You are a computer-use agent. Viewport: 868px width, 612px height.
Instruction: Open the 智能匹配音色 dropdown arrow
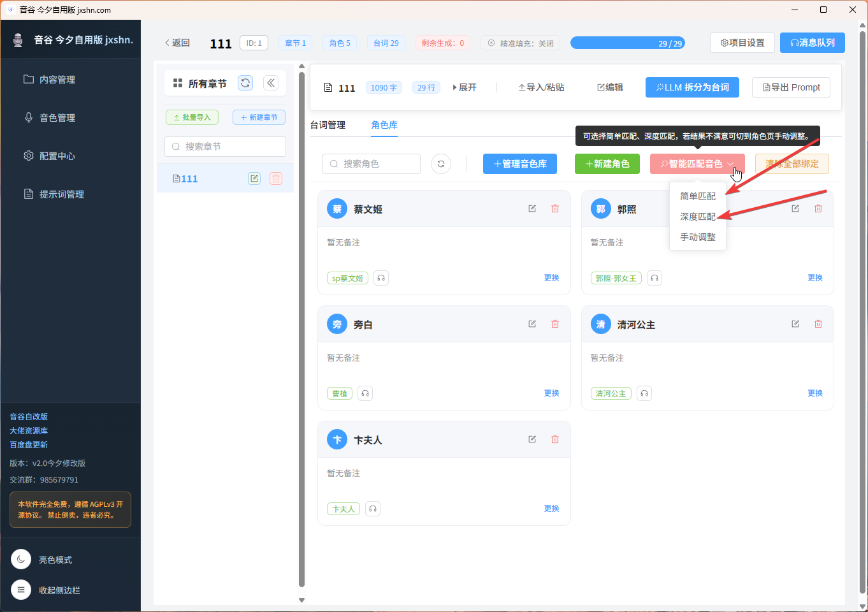click(731, 164)
